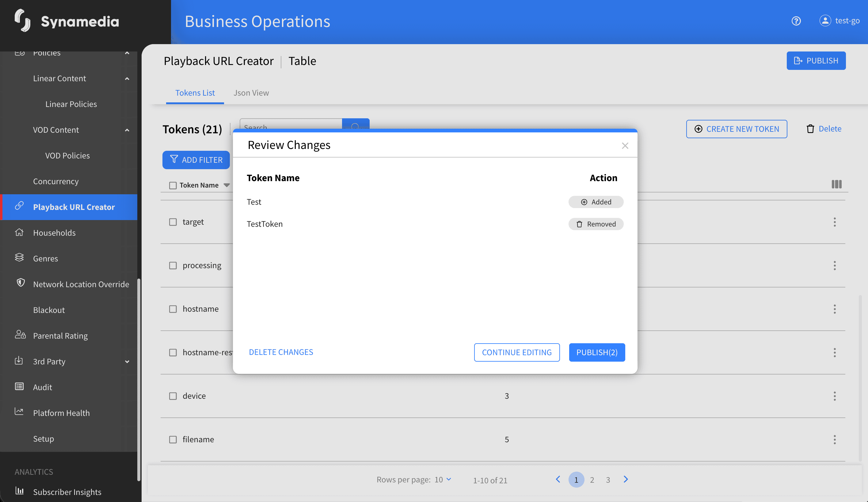Click the PUBLISH(2) button in the dialog
This screenshot has height=502, width=868.
[x=597, y=352]
